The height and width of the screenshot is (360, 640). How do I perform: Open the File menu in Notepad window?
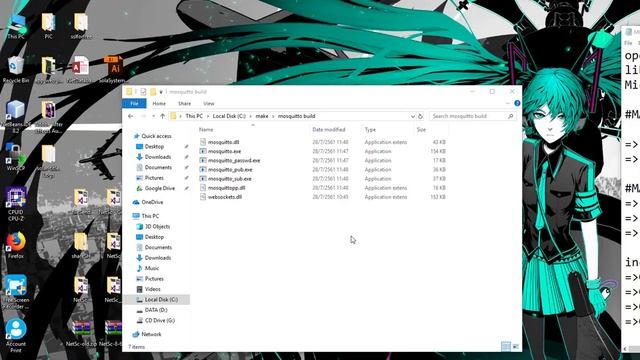coord(628,43)
